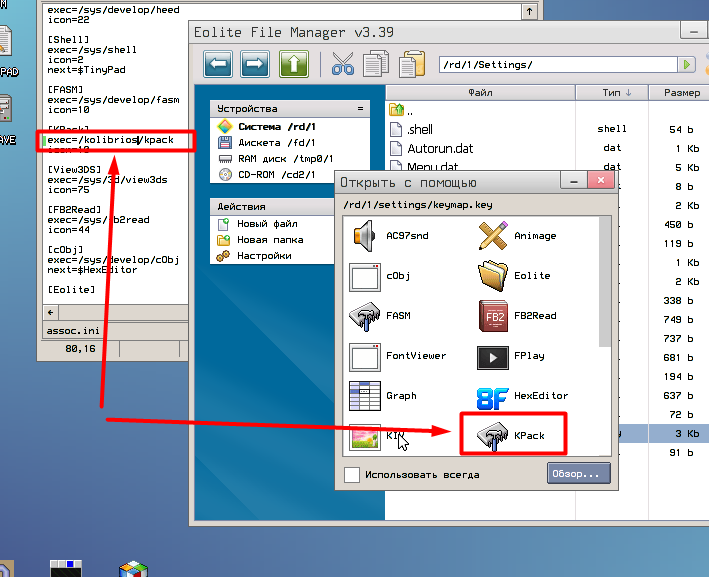
Task: Choose FASM in Open With dialog
Action: pos(381,316)
